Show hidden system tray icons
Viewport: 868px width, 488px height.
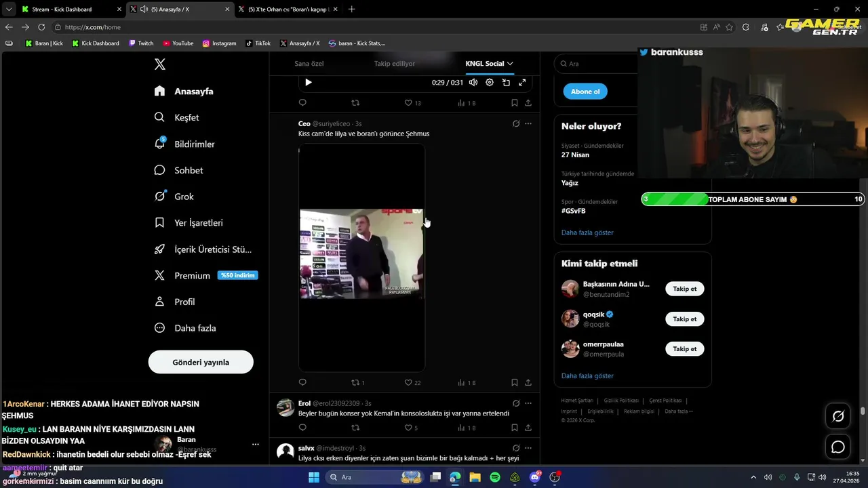pyautogui.click(x=753, y=477)
